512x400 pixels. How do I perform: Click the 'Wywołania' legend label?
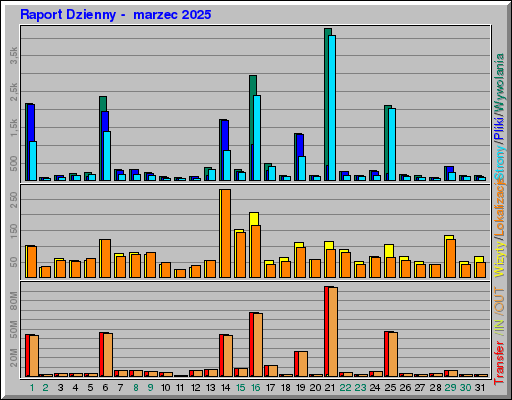tap(500, 82)
